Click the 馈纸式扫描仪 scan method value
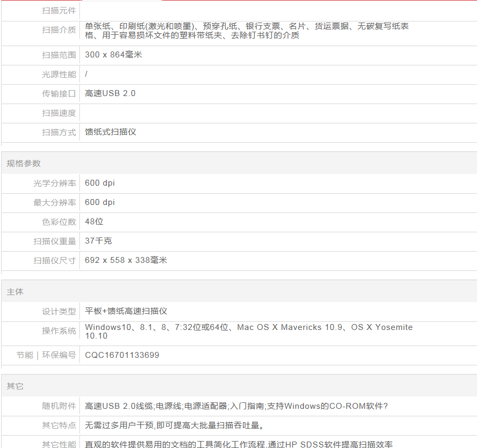This screenshot has height=448, width=477. [x=111, y=132]
